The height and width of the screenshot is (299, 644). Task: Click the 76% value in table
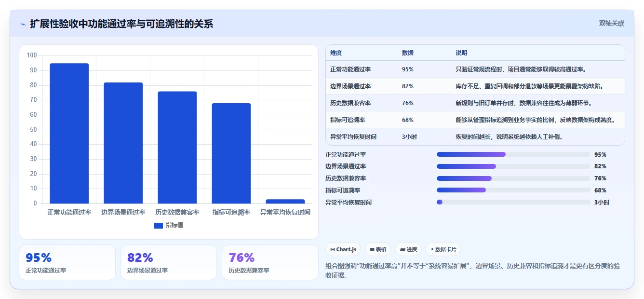point(407,103)
